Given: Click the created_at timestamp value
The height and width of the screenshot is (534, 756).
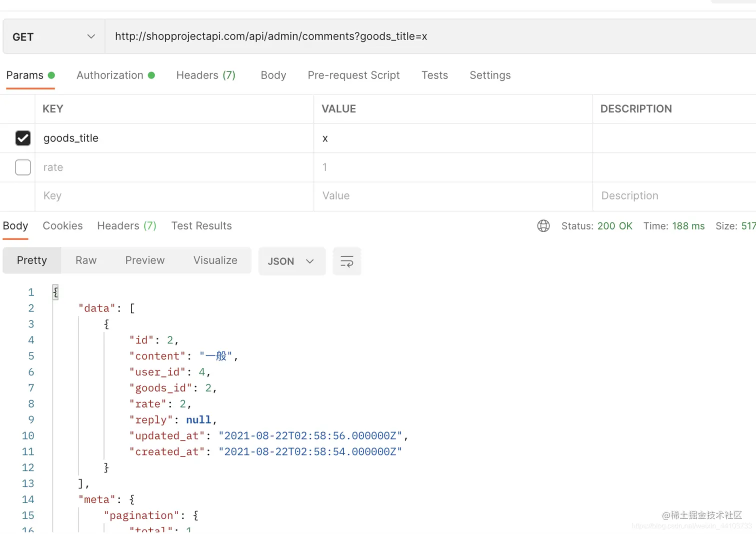Looking at the screenshot, I should pyautogui.click(x=310, y=452).
